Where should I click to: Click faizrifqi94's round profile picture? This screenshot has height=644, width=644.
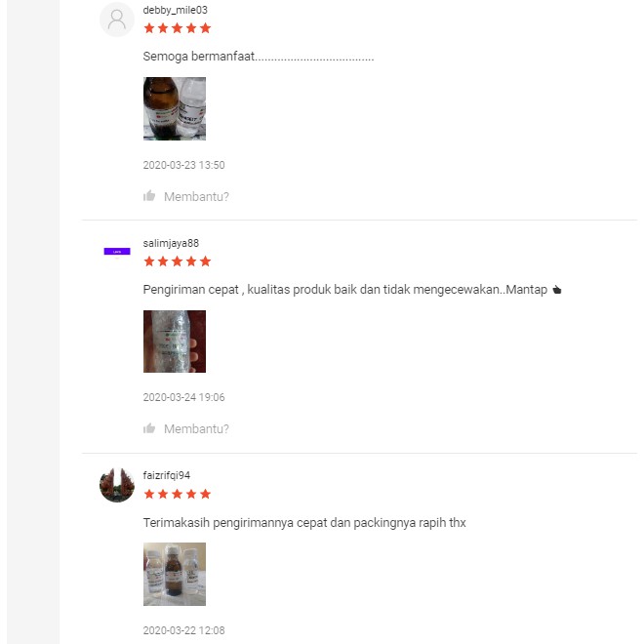pyautogui.click(x=117, y=485)
